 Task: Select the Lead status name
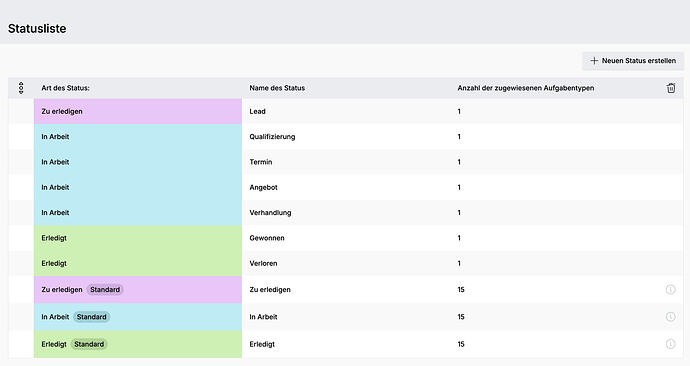(257, 111)
